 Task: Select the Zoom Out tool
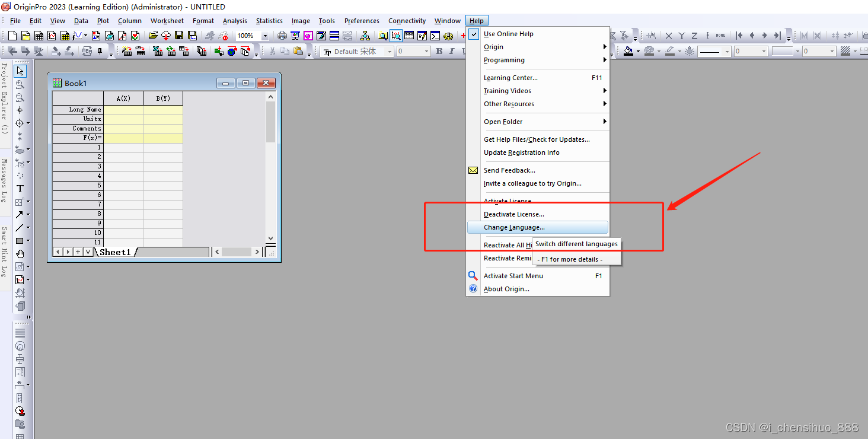pos(20,97)
